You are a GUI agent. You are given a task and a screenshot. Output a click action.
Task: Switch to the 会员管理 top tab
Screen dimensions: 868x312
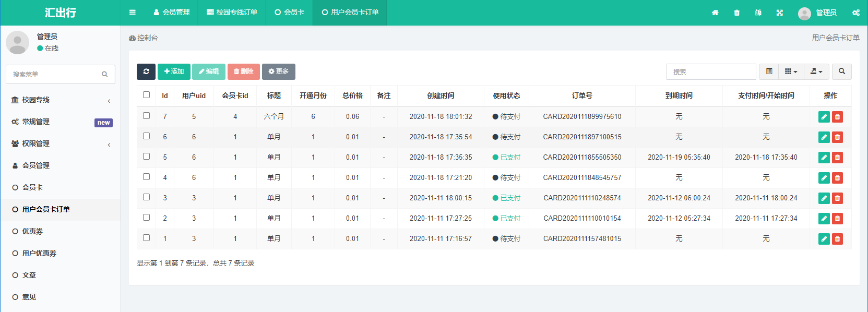(x=171, y=12)
